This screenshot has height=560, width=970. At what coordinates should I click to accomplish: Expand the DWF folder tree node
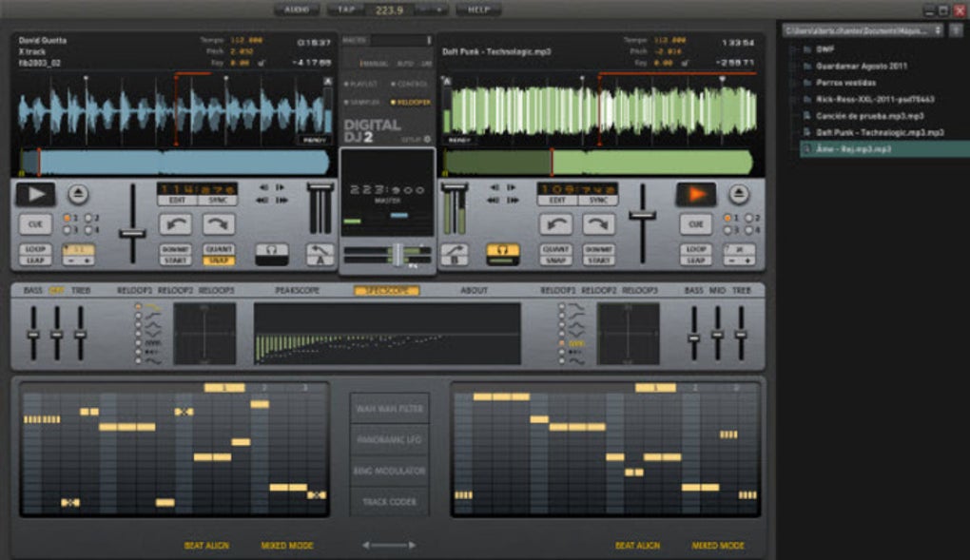point(794,48)
